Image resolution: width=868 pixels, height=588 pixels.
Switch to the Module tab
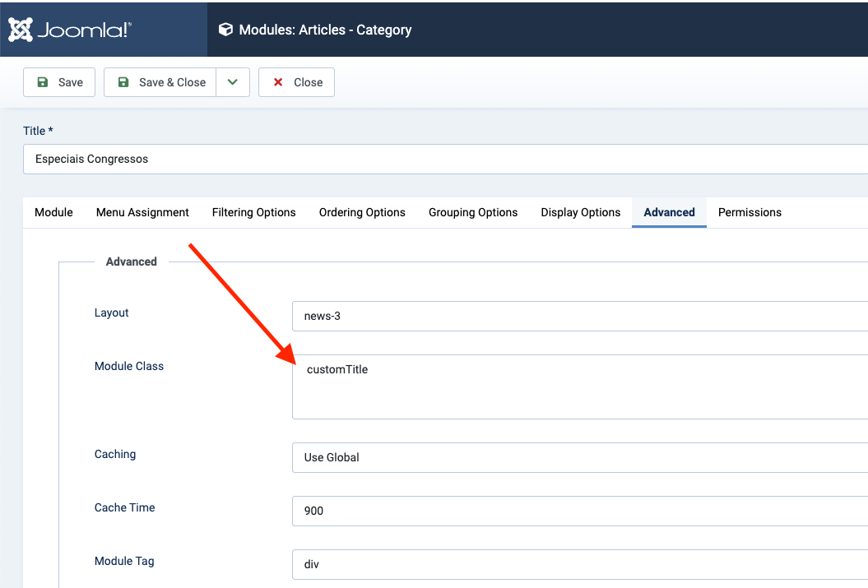(53, 212)
